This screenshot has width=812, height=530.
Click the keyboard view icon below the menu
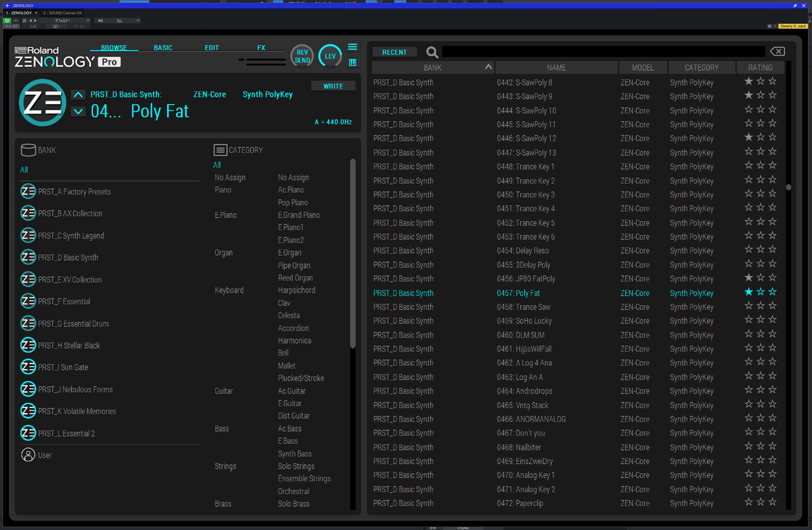(352, 62)
